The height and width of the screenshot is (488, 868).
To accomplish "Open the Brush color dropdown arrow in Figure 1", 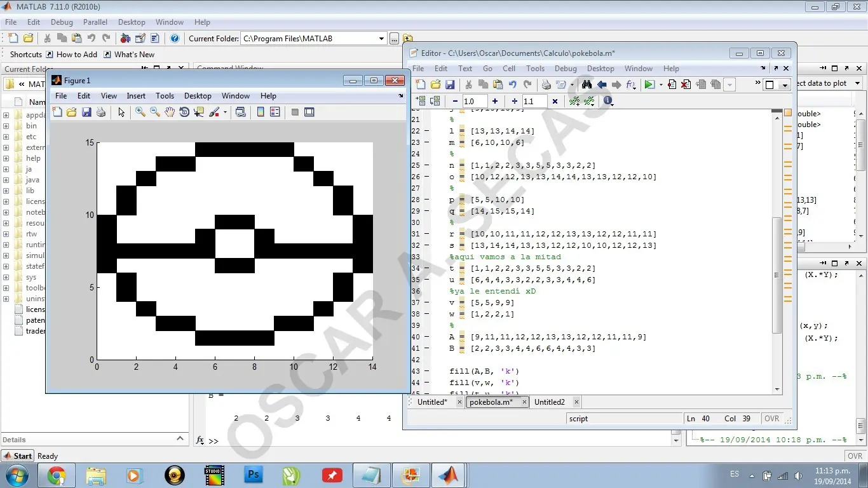I will (225, 112).
